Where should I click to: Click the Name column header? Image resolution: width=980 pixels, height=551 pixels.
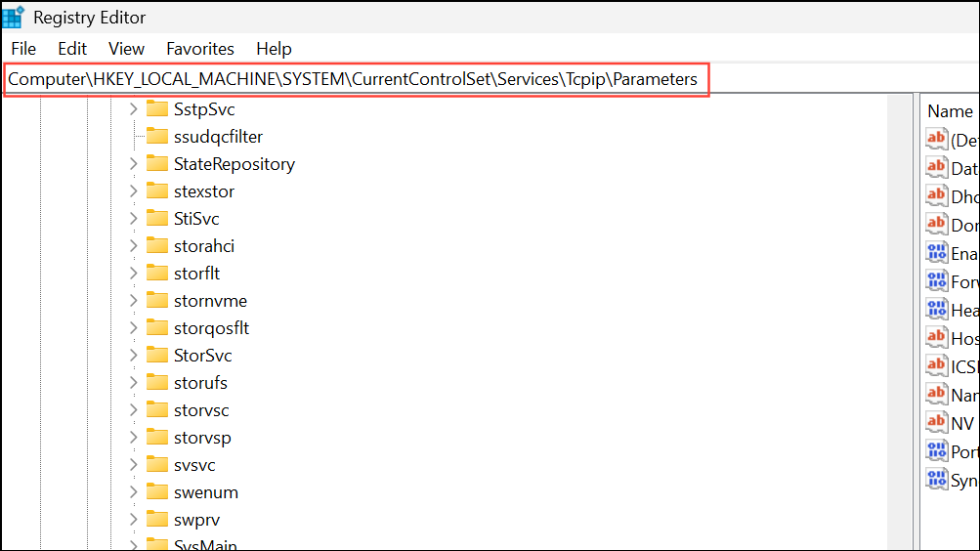coord(949,111)
